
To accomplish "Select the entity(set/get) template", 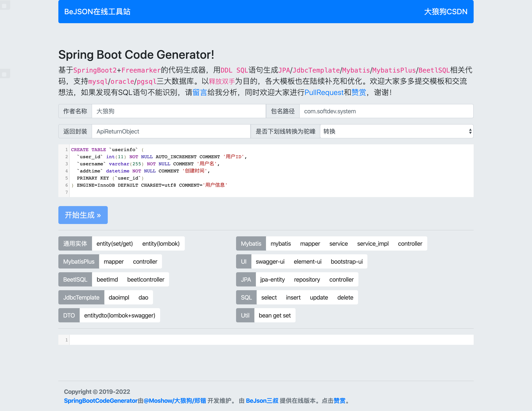I will [114, 244].
